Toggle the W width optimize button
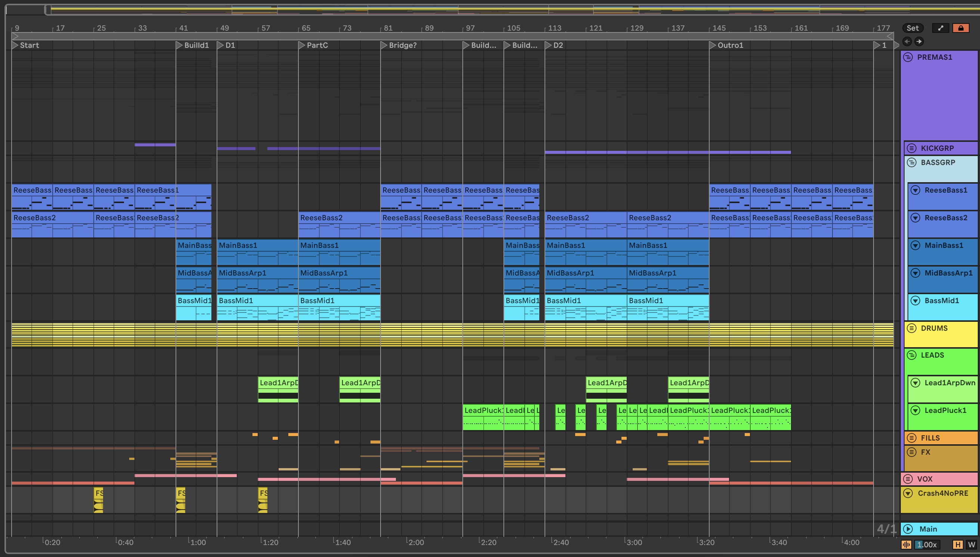This screenshot has width=980, height=557. pos(971,544)
